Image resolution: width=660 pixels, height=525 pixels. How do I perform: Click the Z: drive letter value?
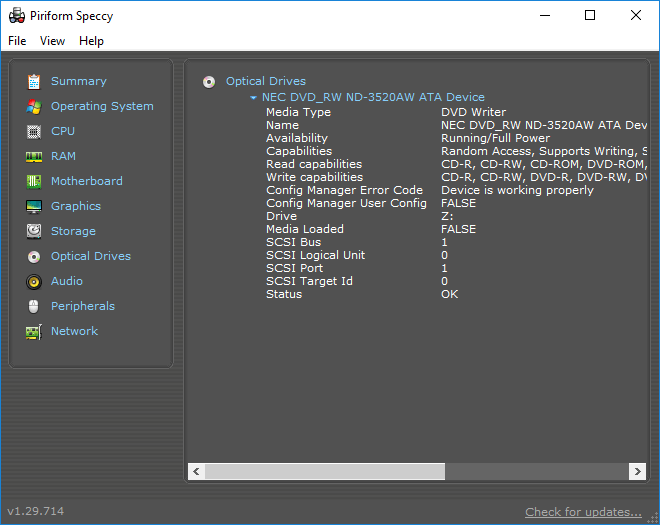point(447,216)
